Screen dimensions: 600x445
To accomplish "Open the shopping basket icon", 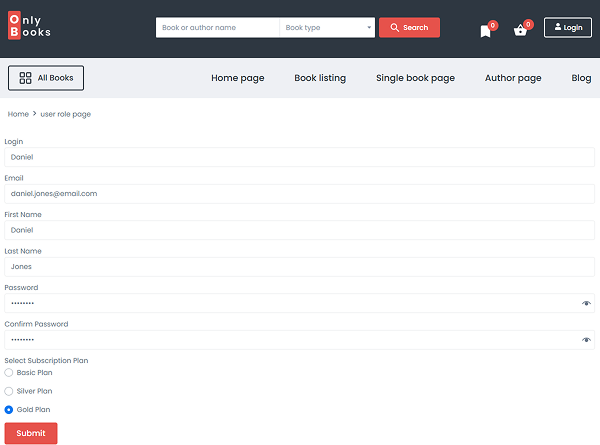I will click(x=520, y=30).
